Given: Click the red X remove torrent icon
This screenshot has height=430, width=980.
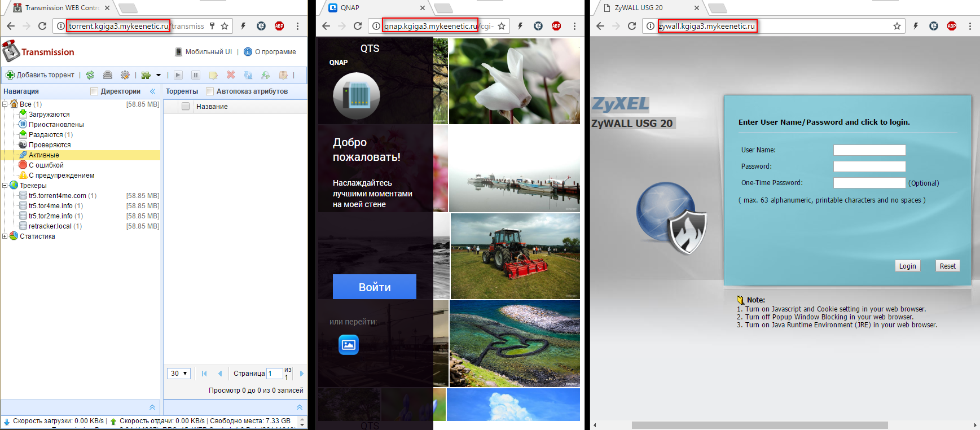Looking at the screenshot, I should (231, 75).
